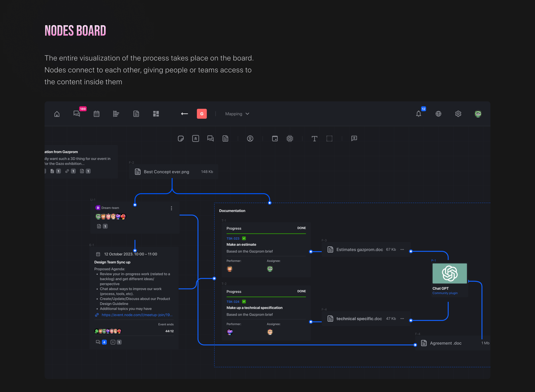Open chat messages with 189 badge

[77, 114]
